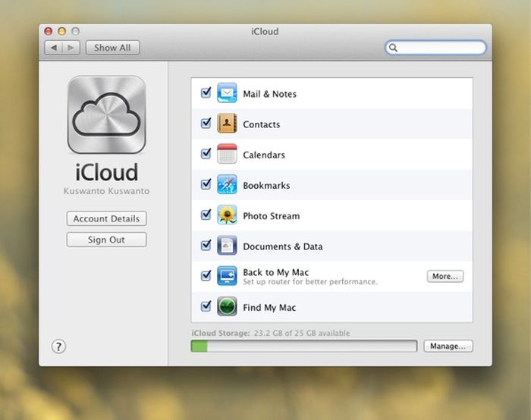Click the Sign Out button
Image resolution: width=531 pixels, height=420 pixels.
point(107,240)
